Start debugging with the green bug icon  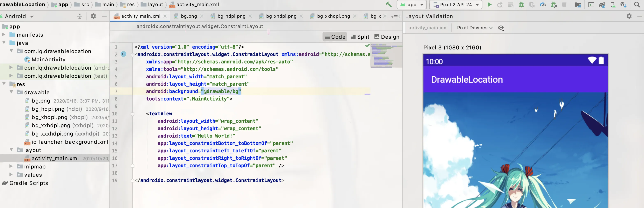(x=521, y=5)
